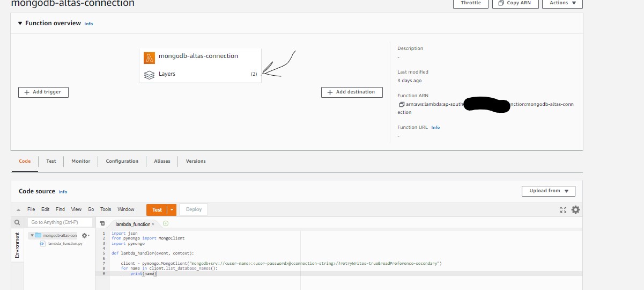Select the mongodb-altas-connection folder
Image resolution: width=644 pixels, height=290 pixels.
click(56, 235)
